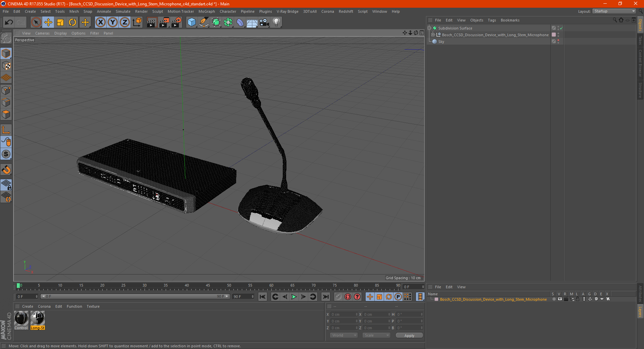Open Scale mode dropdown
The width and height of the screenshot is (644, 349).
click(376, 335)
